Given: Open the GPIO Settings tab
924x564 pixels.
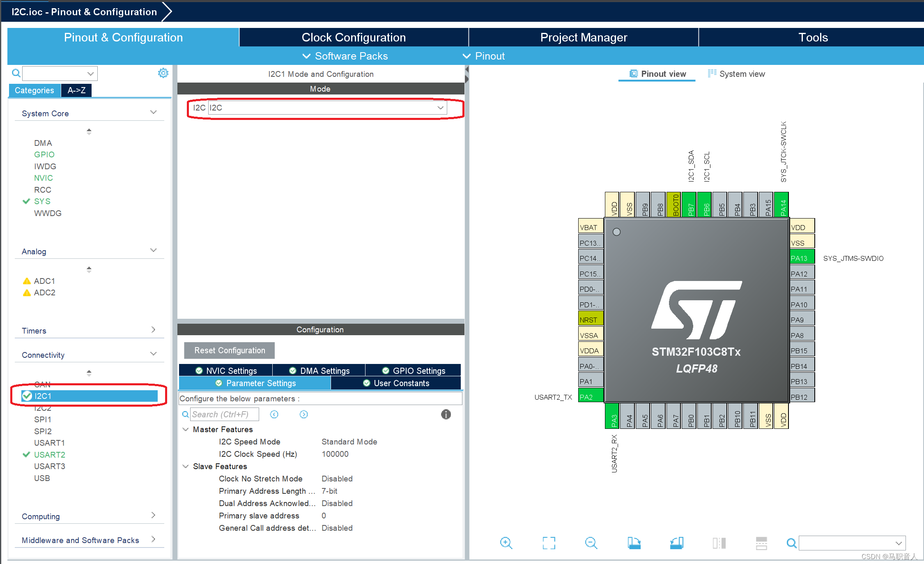Looking at the screenshot, I should (413, 371).
